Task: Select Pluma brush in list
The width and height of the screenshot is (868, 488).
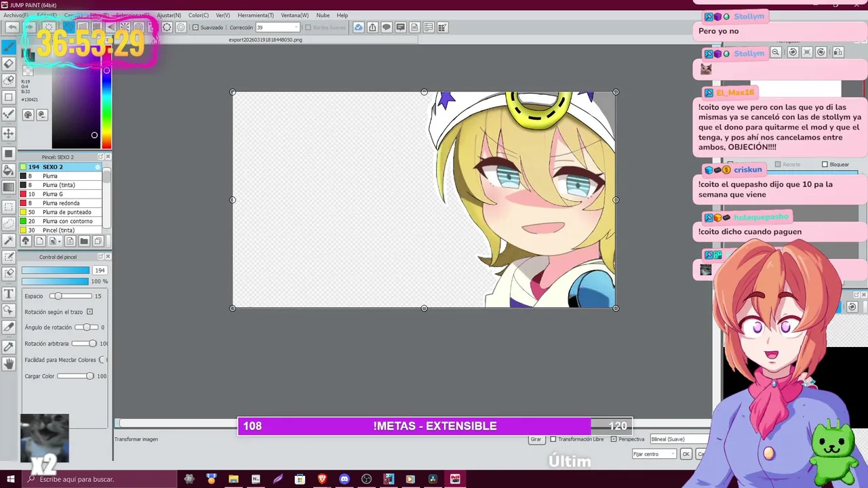Action: pyautogui.click(x=61, y=176)
